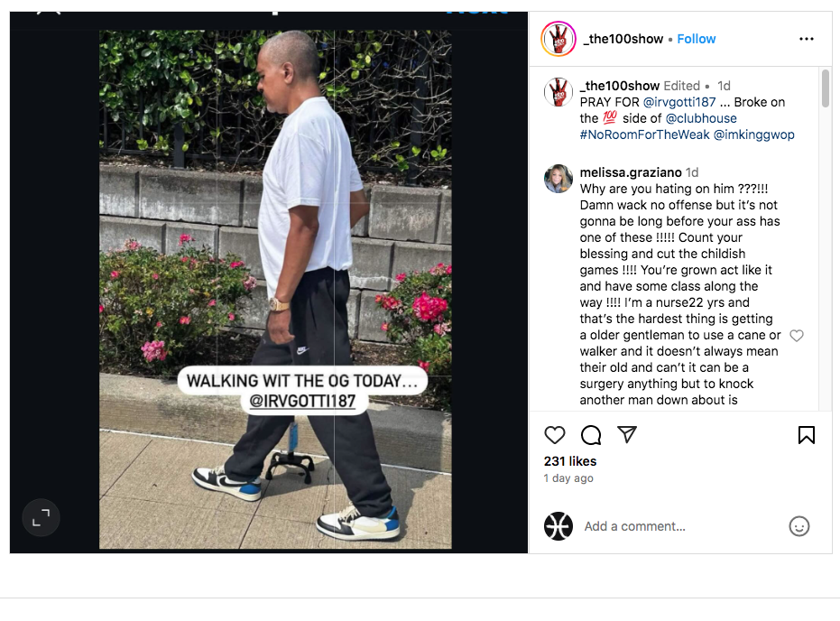Like the post with the heart icon
The height and width of the screenshot is (621, 840).
coord(555,435)
